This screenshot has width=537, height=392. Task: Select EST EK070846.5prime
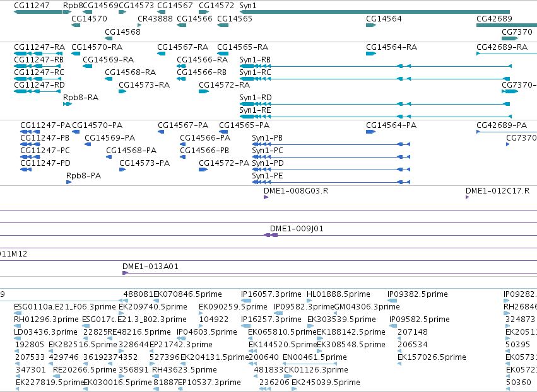click(x=187, y=294)
